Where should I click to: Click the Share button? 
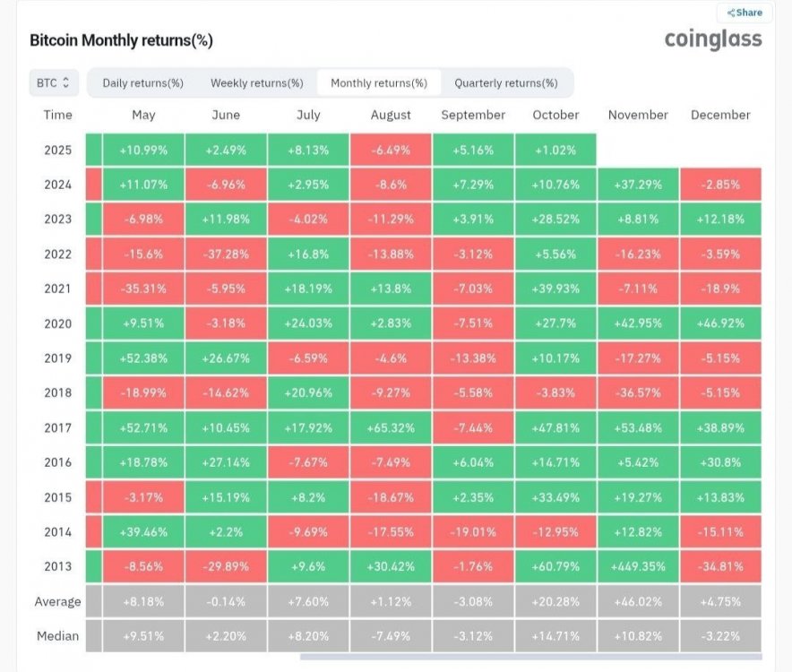(745, 13)
